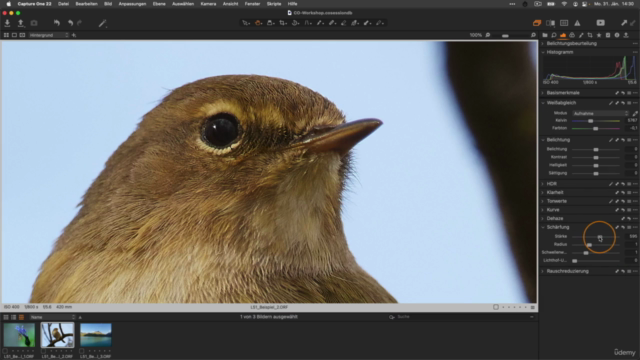640x360 pixels.
Task: Collapse the Schärfung panel
Action: pyautogui.click(x=543, y=227)
